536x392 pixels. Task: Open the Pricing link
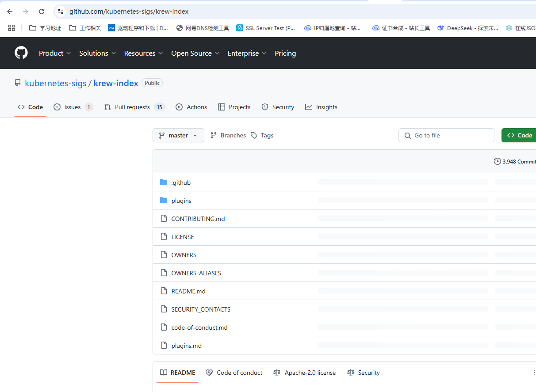coord(285,53)
